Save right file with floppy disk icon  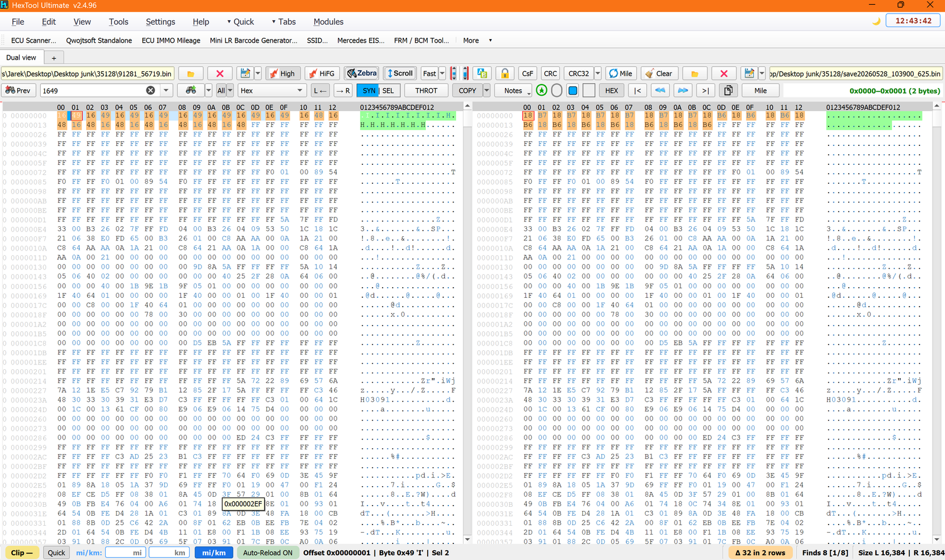point(750,73)
